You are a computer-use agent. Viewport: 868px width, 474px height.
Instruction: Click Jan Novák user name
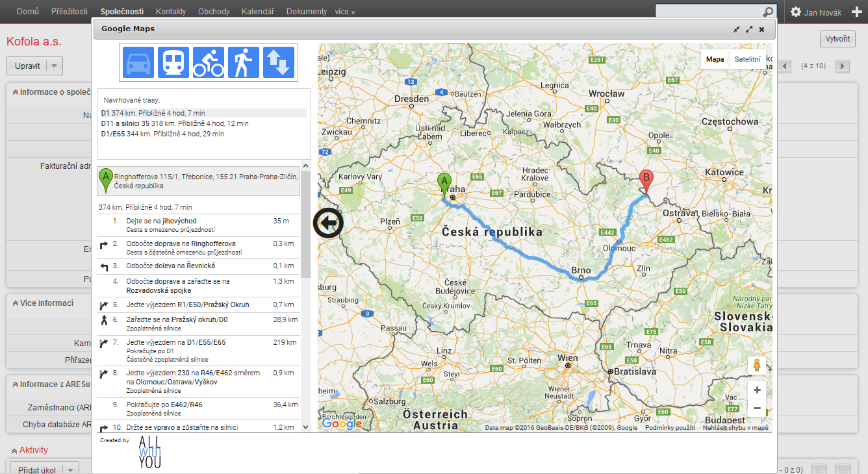[x=823, y=12]
